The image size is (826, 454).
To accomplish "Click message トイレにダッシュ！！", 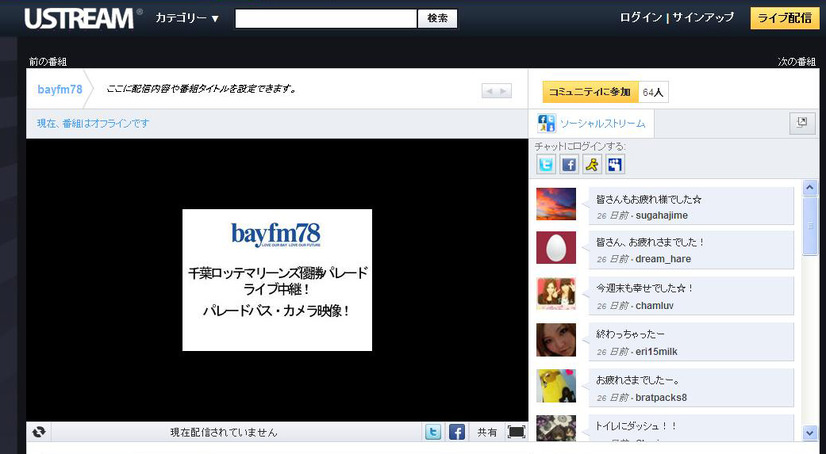I will tap(637, 426).
